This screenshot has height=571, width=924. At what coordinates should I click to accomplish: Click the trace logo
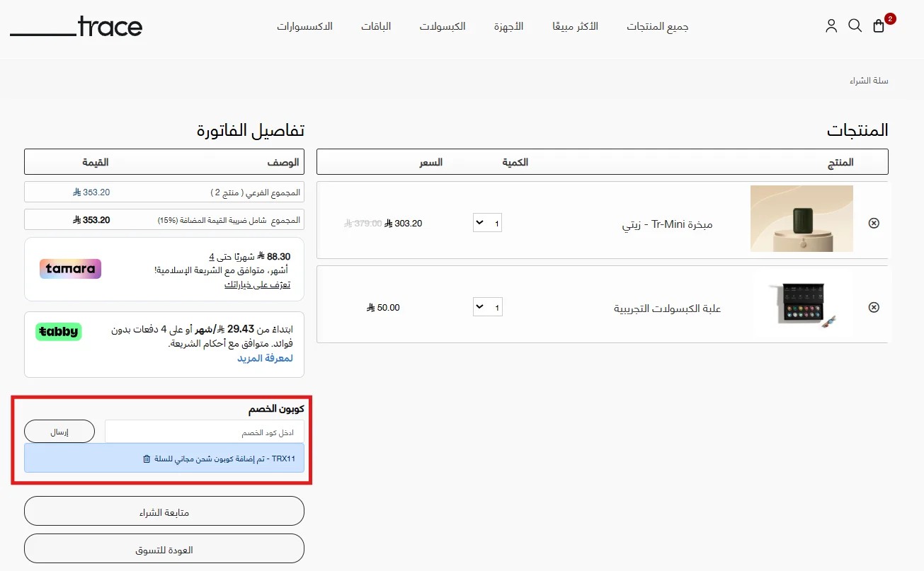click(76, 27)
